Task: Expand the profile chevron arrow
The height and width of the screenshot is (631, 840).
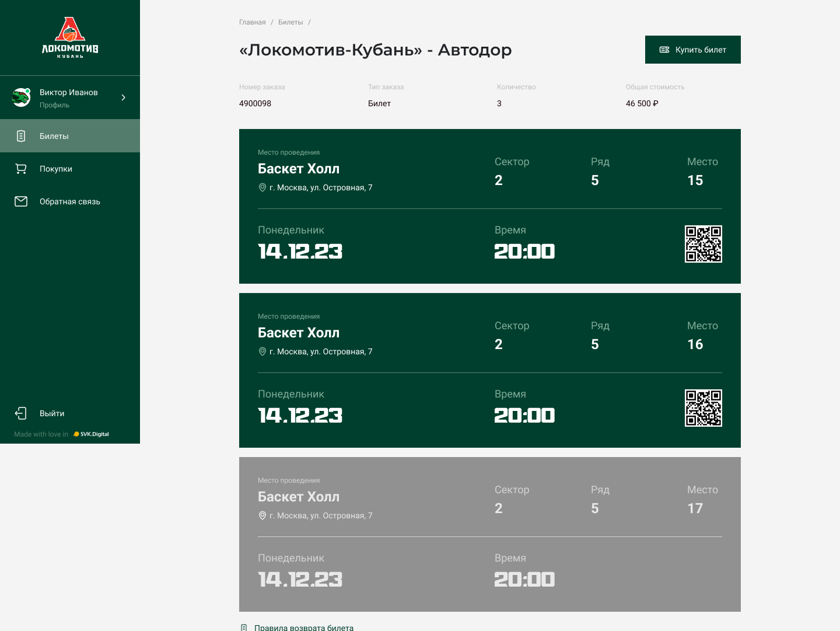Action: [123, 97]
